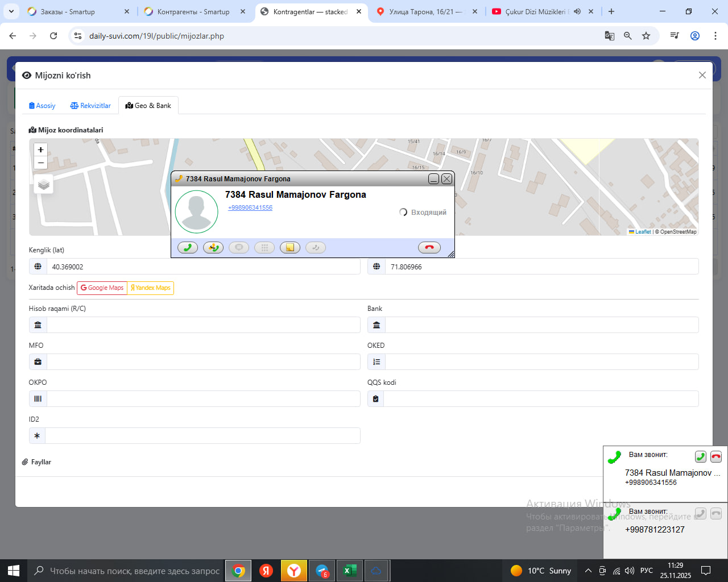Switch to the Asosiy tab
Image resolution: width=728 pixels, height=582 pixels.
point(42,106)
